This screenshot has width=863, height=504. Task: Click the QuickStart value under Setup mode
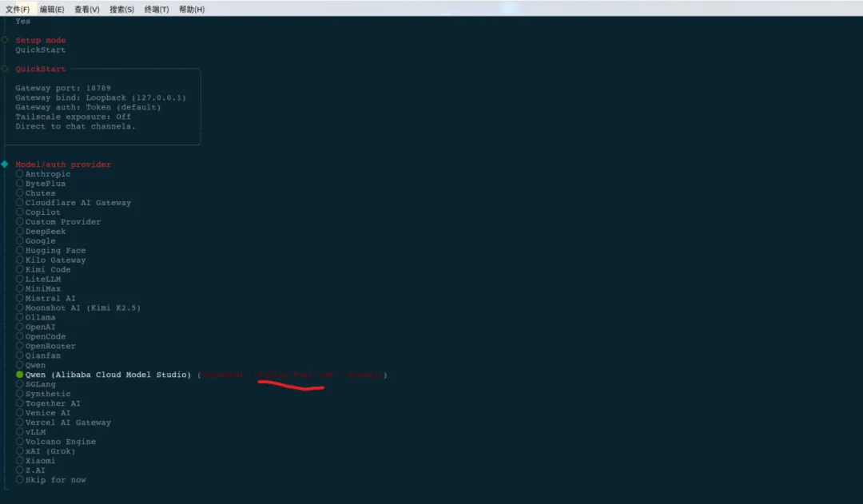pos(41,50)
